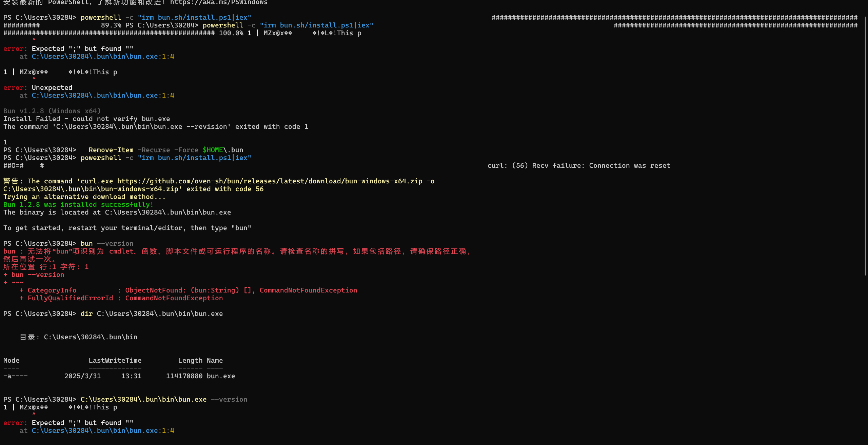This screenshot has height=445, width=868.
Task: Click the 'Bun v1.2.8 (Windows x64)' line
Action: click(52, 111)
